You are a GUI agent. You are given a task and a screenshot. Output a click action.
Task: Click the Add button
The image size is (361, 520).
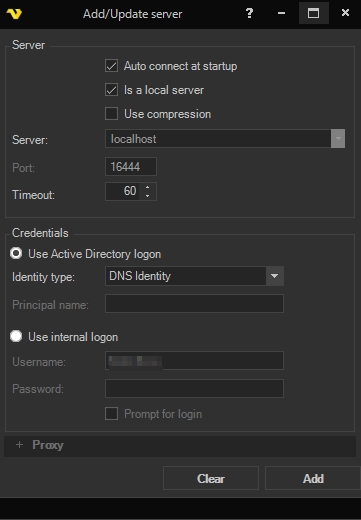pos(313,478)
